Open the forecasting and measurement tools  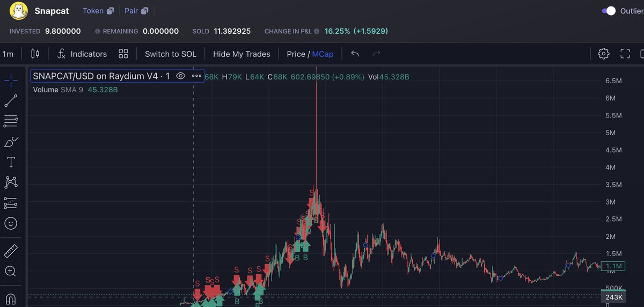11,203
